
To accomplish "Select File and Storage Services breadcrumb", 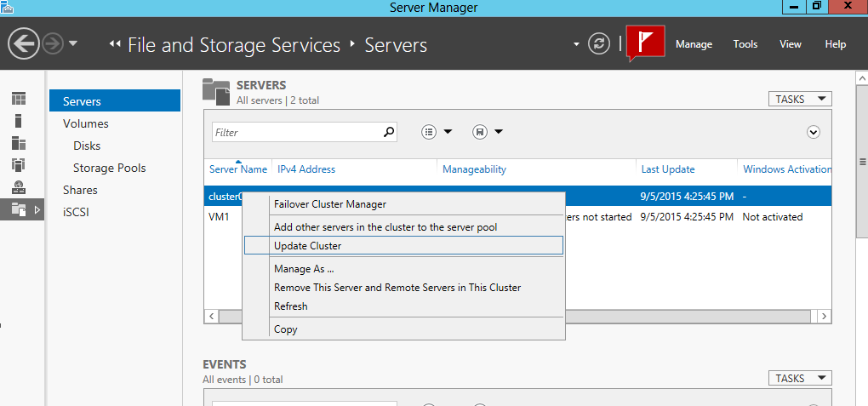I will (234, 45).
